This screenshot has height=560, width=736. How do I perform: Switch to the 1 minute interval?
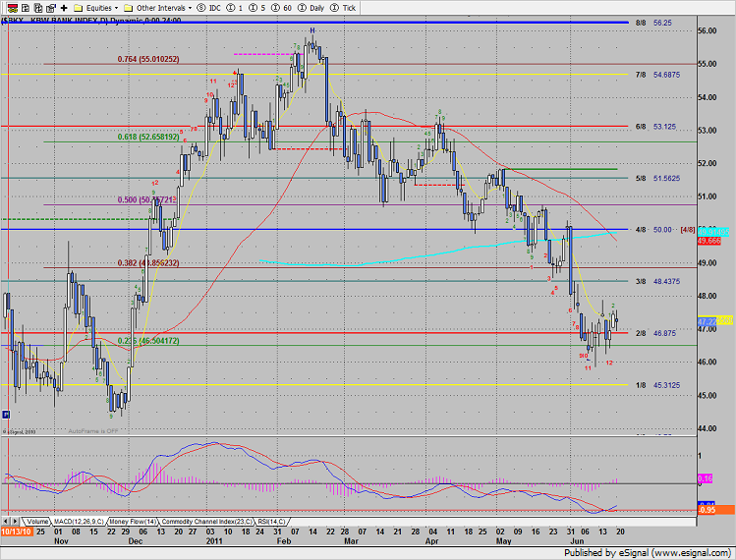pos(235,8)
